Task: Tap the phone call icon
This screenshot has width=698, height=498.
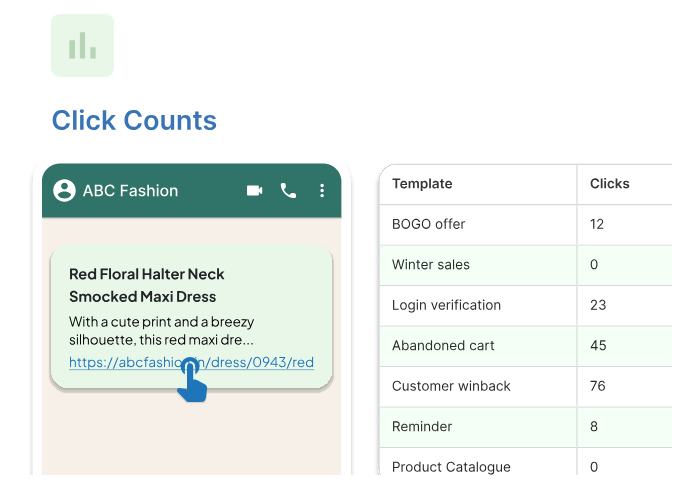Action: 288,190
